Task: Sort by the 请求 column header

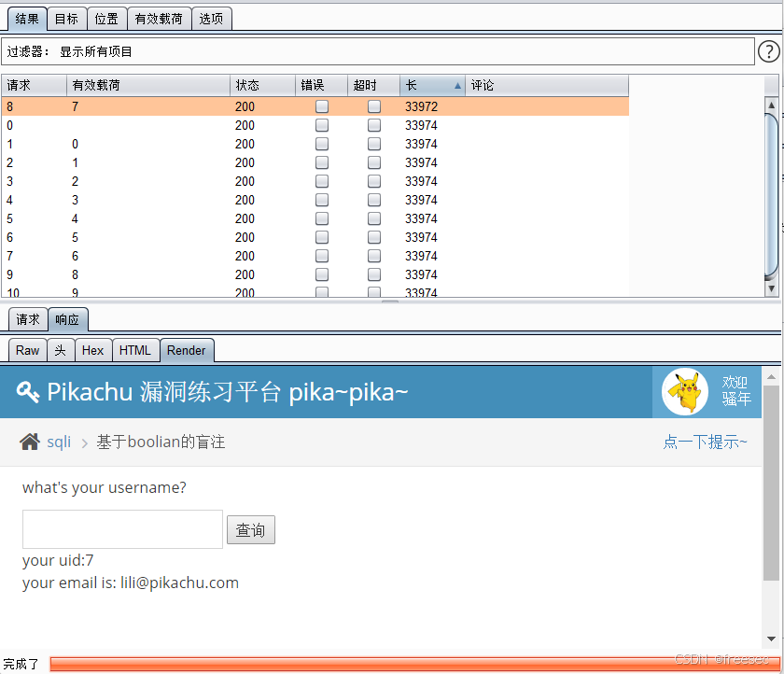Action: pos(34,86)
